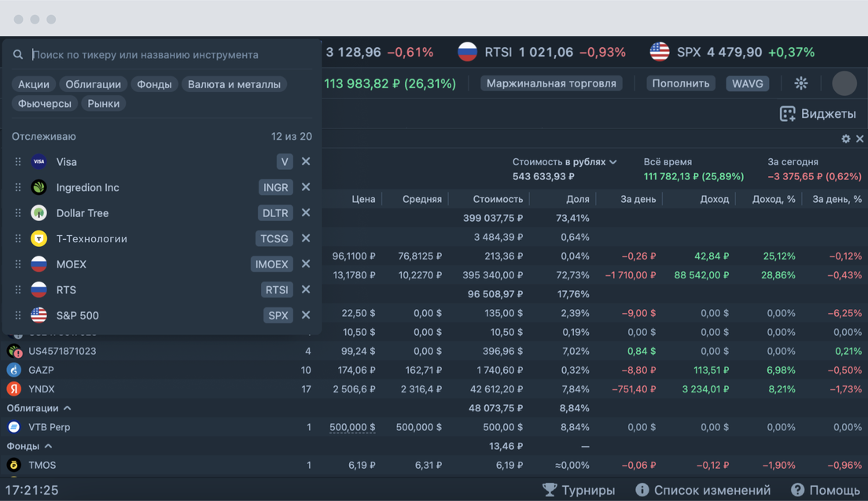The height and width of the screenshot is (501, 868).
Task: Select the GAZP position row name
Action: coord(41,370)
